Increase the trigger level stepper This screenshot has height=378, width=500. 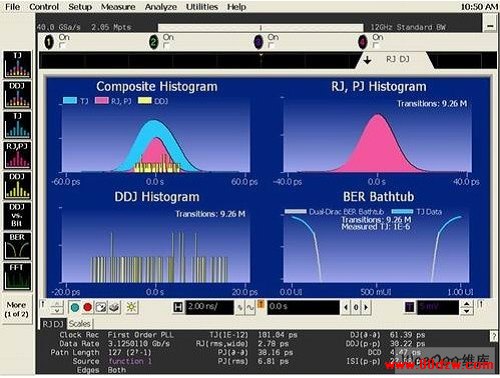pyautogui.click(x=466, y=303)
